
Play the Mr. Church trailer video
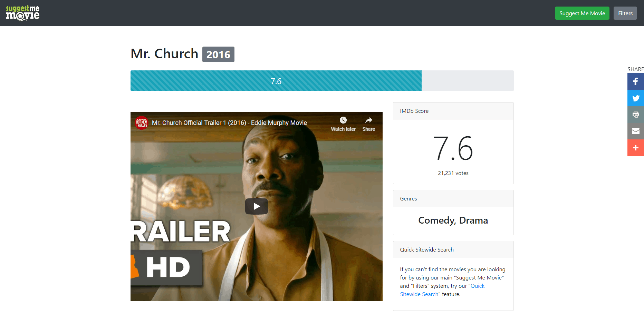pos(256,206)
